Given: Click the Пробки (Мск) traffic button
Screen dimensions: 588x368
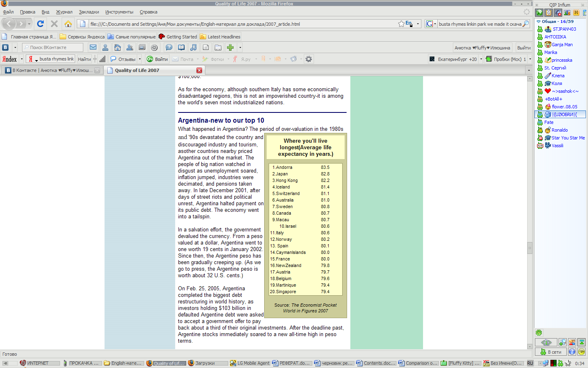Looking at the screenshot, I should click(x=506, y=59).
